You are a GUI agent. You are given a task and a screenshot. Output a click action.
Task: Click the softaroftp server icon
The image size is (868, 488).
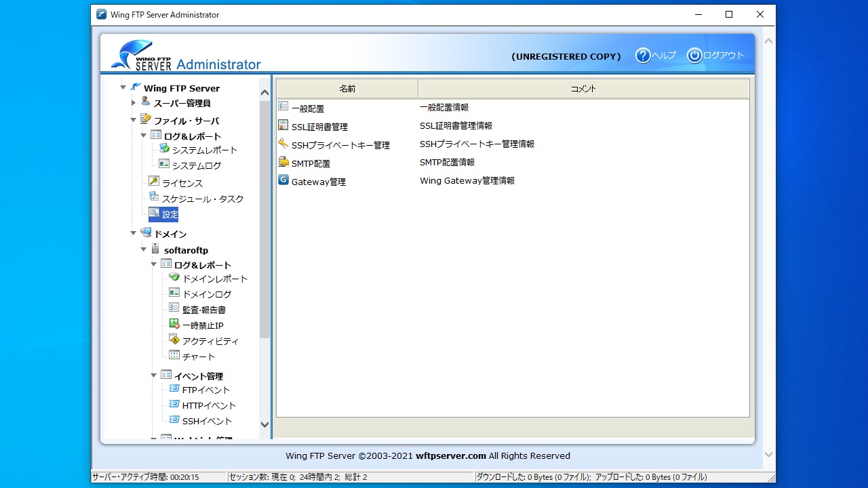click(156, 249)
